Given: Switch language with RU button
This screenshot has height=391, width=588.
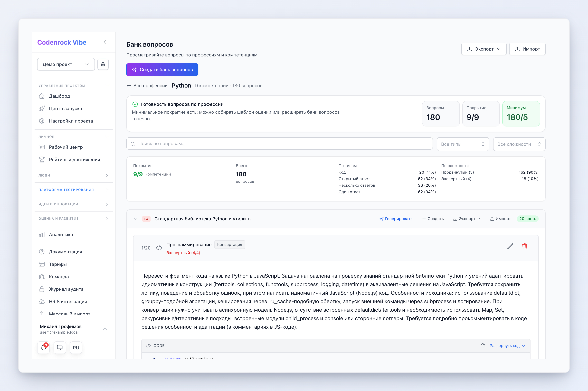Looking at the screenshot, I should (x=76, y=348).
